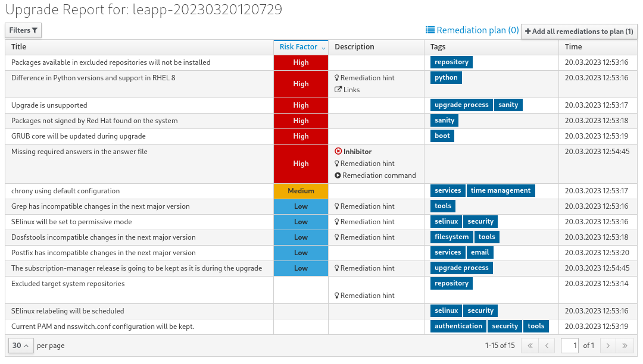
Task: Click lightbulb hint icon in Python versions row
Action: tap(336, 78)
